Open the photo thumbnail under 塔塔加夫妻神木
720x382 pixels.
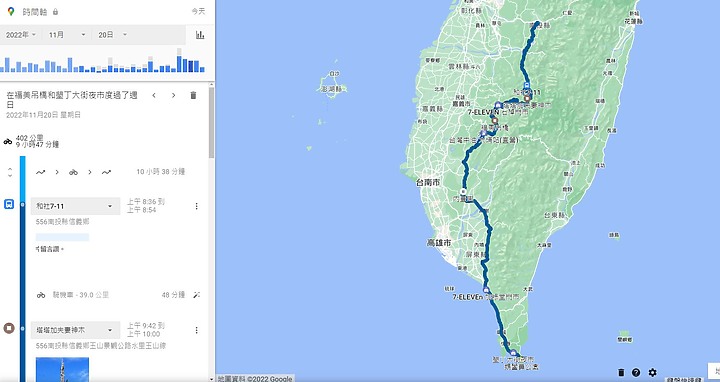point(62,370)
